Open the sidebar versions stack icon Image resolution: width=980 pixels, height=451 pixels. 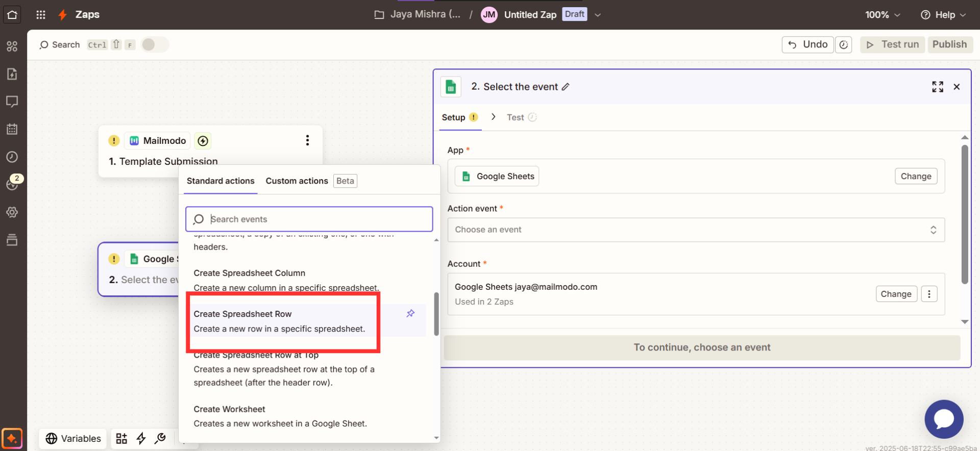[x=12, y=240]
